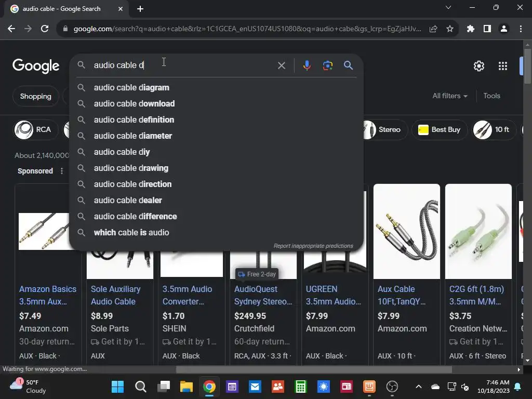
Task: Click the Chrome back arrow
Action: click(x=11, y=29)
